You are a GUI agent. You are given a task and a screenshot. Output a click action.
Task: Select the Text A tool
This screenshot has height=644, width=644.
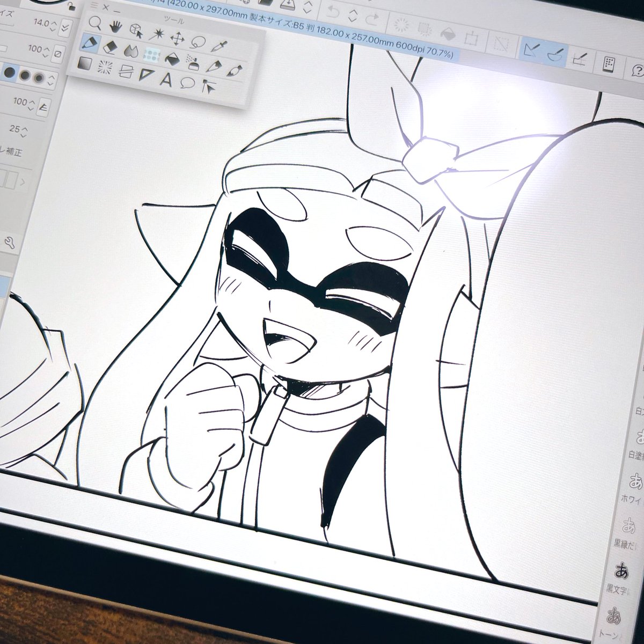coord(167,79)
